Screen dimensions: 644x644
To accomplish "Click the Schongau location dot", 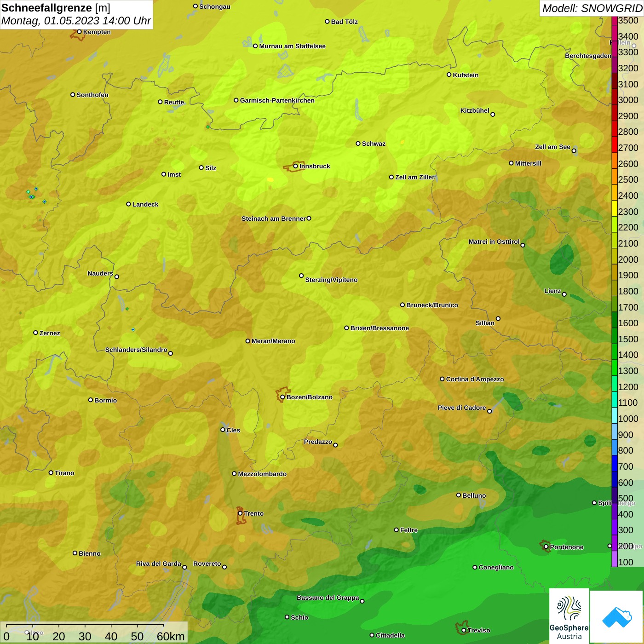I will (195, 6).
